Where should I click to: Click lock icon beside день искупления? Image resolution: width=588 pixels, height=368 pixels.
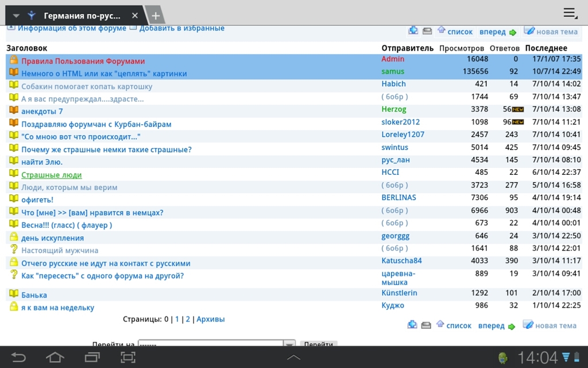pyautogui.click(x=14, y=236)
